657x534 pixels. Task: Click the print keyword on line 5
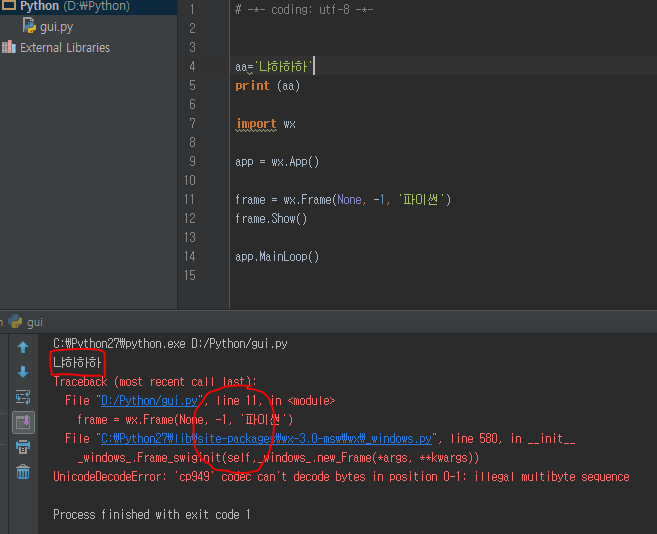(252, 86)
